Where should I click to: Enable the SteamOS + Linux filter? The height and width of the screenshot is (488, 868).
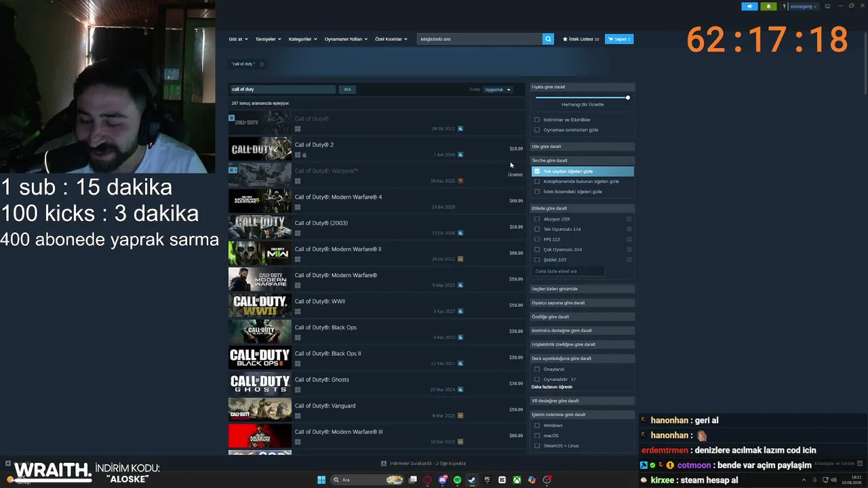pyautogui.click(x=537, y=446)
